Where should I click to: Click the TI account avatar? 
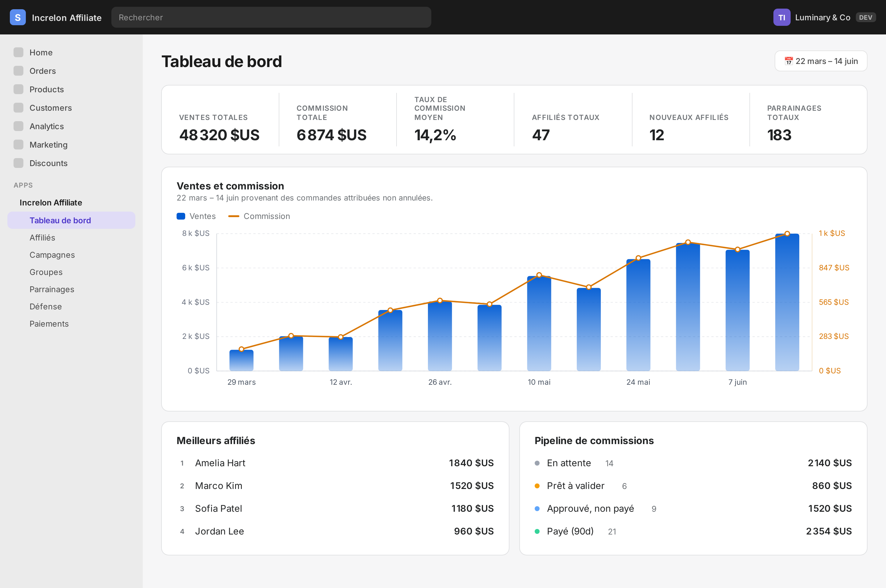782,17
